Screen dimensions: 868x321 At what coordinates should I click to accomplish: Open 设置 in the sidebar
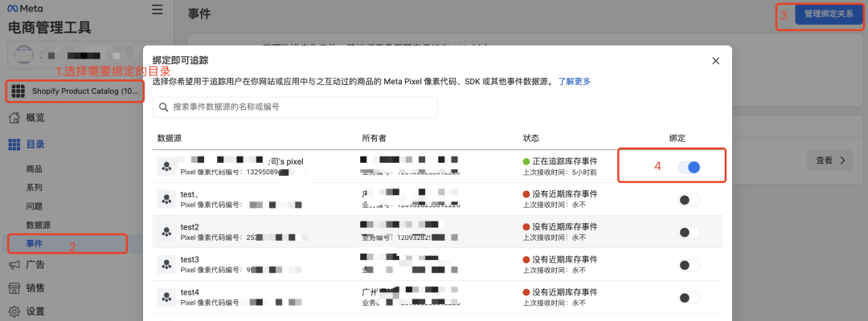coord(35,311)
